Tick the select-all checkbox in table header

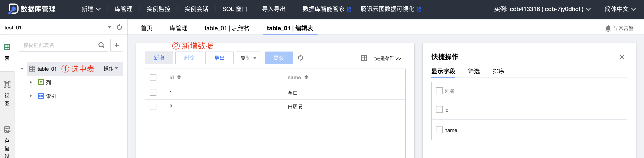(x=153, y=78)
